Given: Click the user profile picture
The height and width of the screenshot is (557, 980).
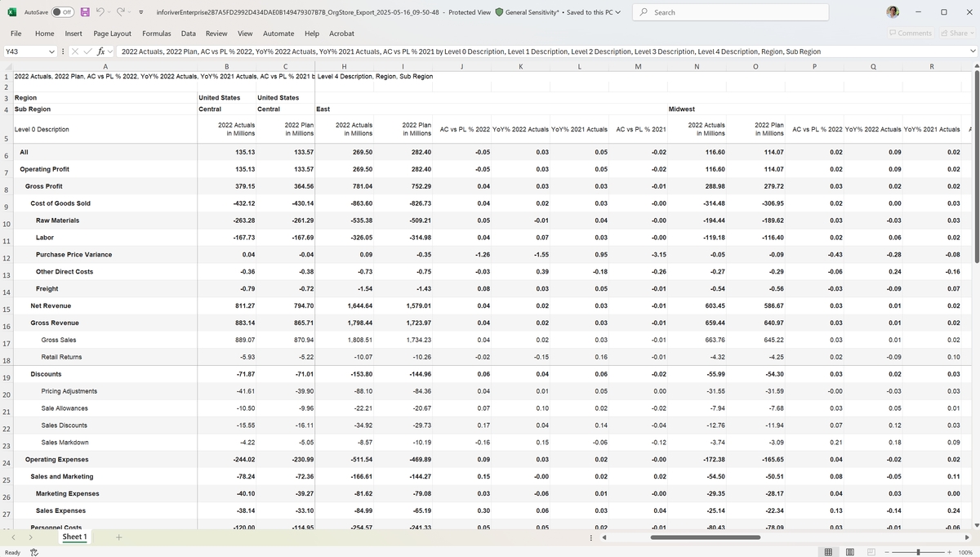Looking at the screenshot, I should [893, 12].
